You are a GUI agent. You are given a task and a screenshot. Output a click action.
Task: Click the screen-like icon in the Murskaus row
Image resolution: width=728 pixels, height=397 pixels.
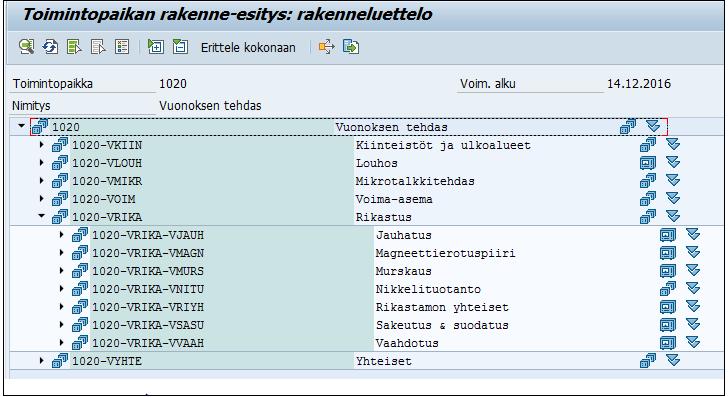coord(668,271)
